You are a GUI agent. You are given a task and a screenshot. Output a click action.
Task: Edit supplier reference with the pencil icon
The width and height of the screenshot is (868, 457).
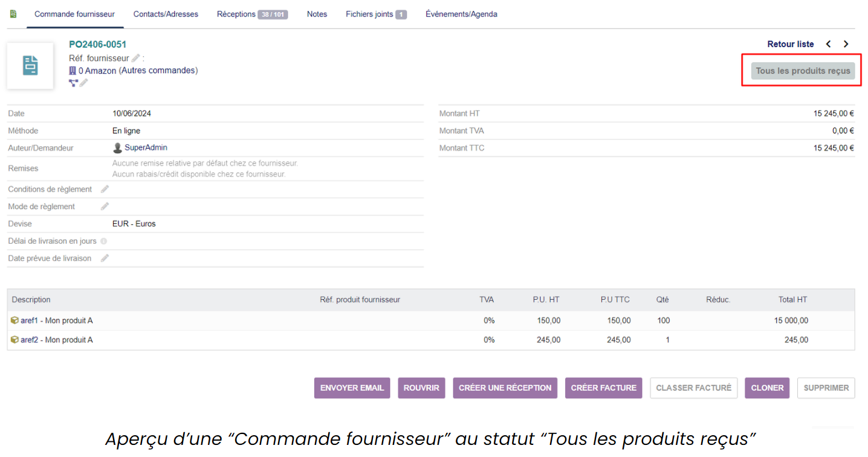click(x=136, y=58)
